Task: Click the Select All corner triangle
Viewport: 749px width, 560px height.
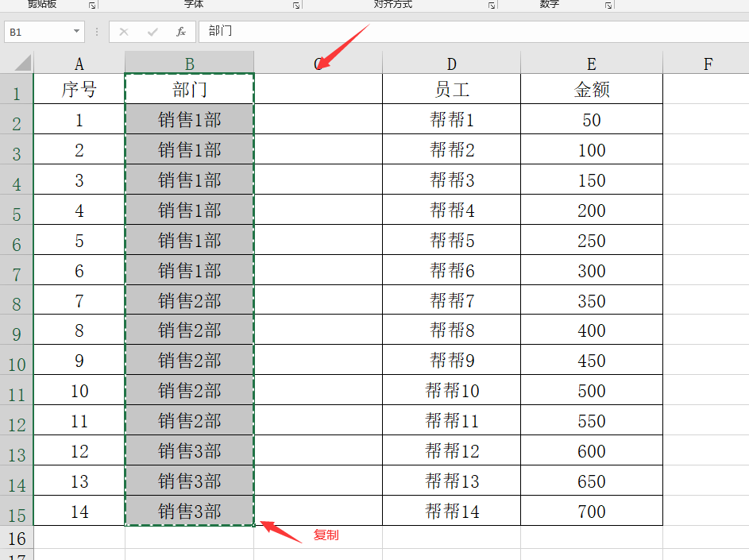Action: pyautogui.click(x=22, y=63)
